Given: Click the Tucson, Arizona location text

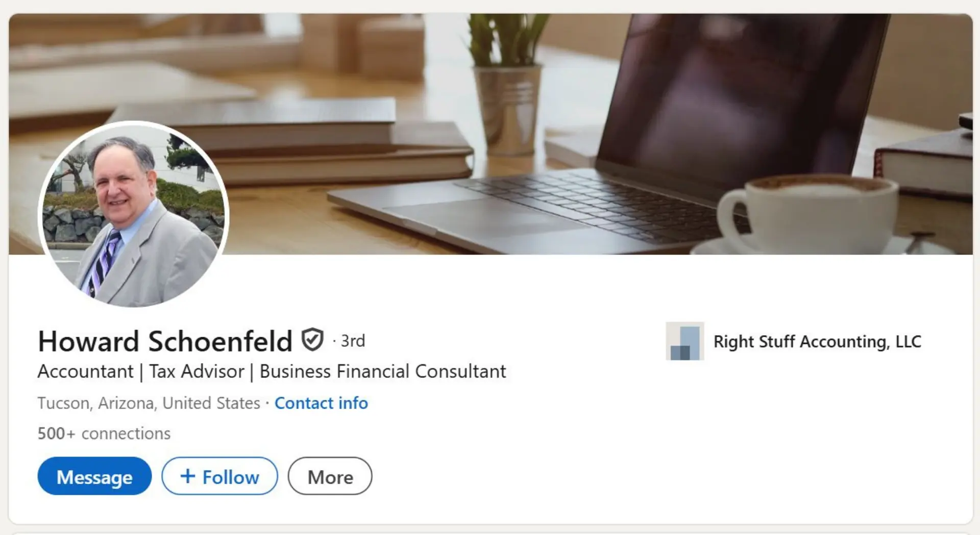Looking at the screenshot, I should [149, 403].
